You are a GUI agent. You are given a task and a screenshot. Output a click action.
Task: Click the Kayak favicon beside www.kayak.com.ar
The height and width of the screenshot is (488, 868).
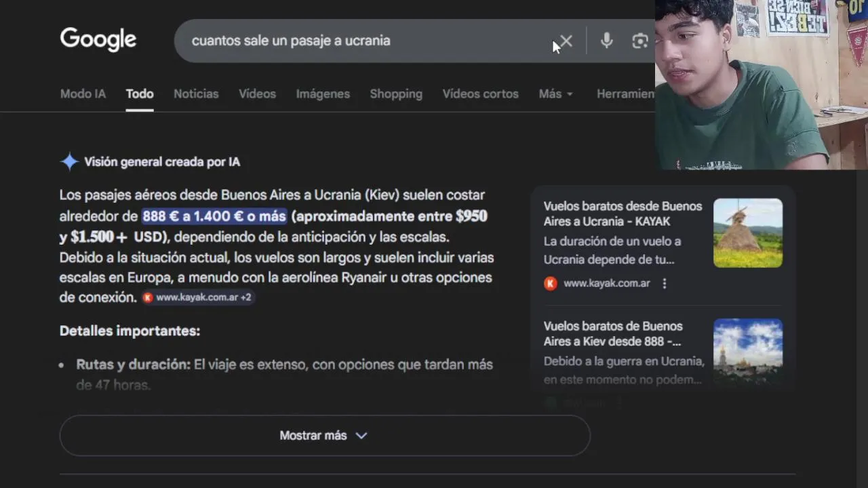pyautogui.click(x=551, y=283)
